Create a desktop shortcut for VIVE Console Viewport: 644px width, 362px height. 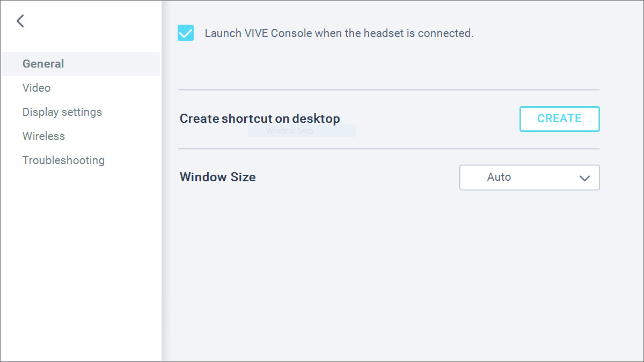[559, 119]
